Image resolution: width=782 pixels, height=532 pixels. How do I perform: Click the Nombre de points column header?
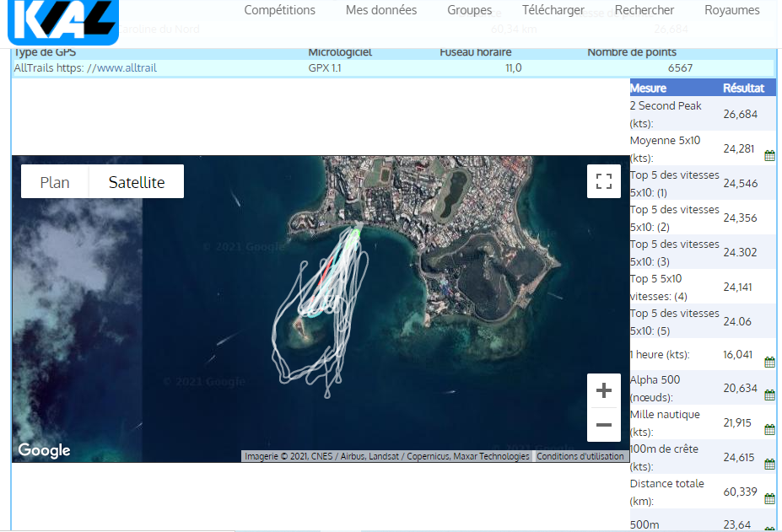pos(632,52)
